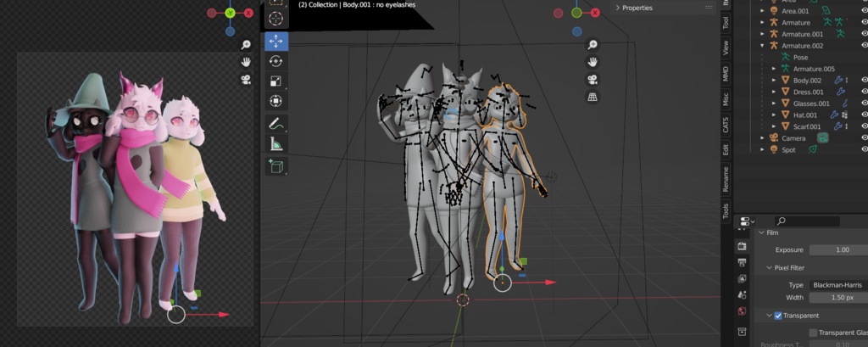Viewport: 868px width, 347px height.
Task: Select Pose row in outliner
Action: click(800, 57)
